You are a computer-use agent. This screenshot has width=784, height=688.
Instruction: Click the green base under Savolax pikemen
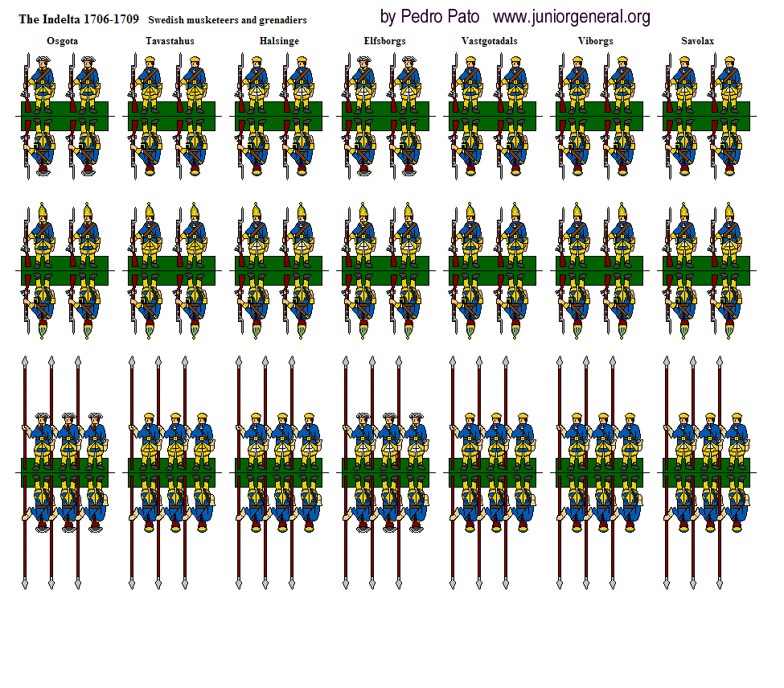[x=706, y=472]
